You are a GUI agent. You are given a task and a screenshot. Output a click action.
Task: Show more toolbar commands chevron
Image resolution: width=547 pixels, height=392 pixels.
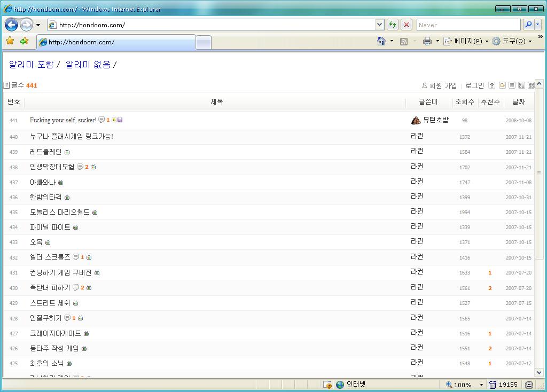(541, 37)
